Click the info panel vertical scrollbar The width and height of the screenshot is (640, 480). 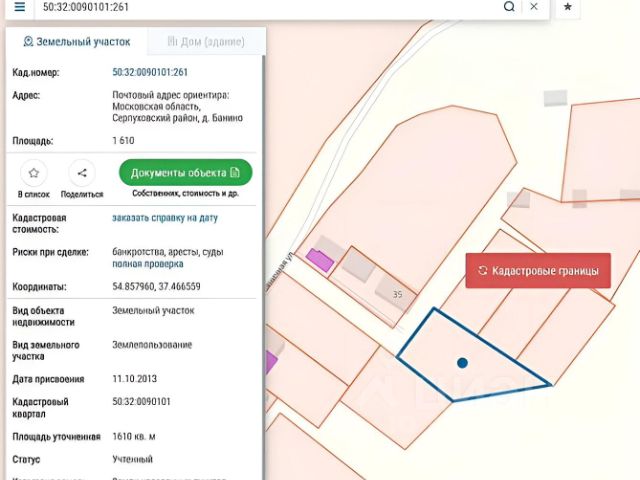click(x=263, y=265)
